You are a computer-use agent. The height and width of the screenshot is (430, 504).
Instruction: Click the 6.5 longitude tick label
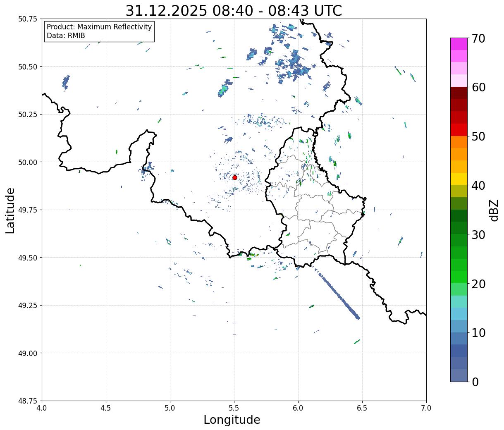point(362,408)
